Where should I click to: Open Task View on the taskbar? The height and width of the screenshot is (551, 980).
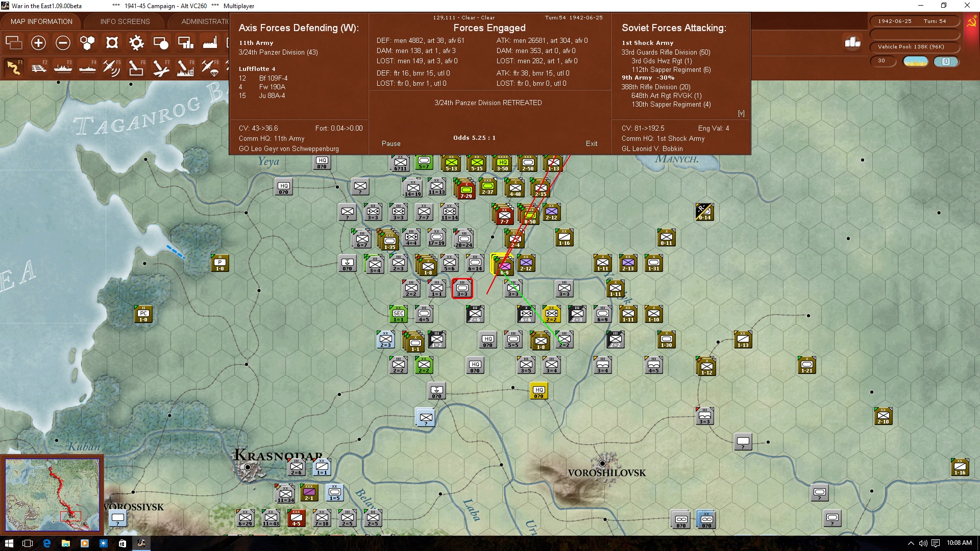(28, 543)
